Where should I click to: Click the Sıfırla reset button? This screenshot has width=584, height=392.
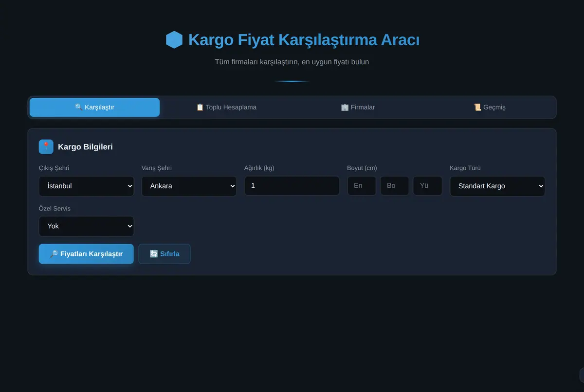tap(164, 254)
